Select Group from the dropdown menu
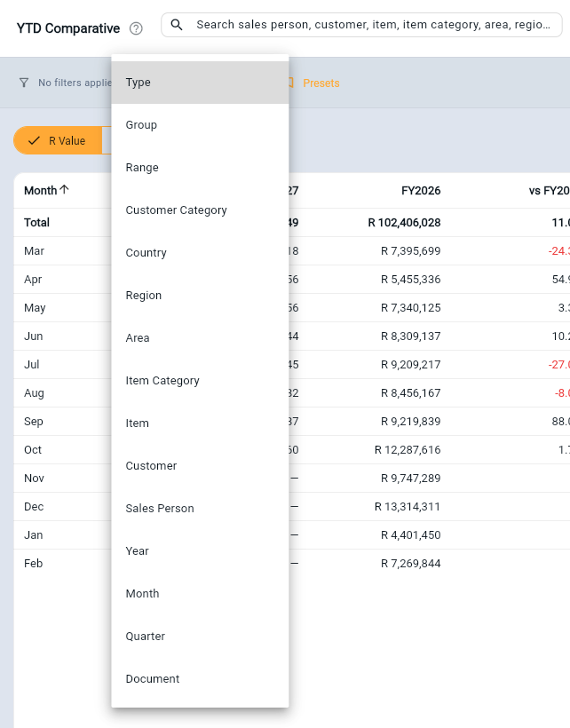This screenshot has width=570, height=728. [x=200, y=125]
